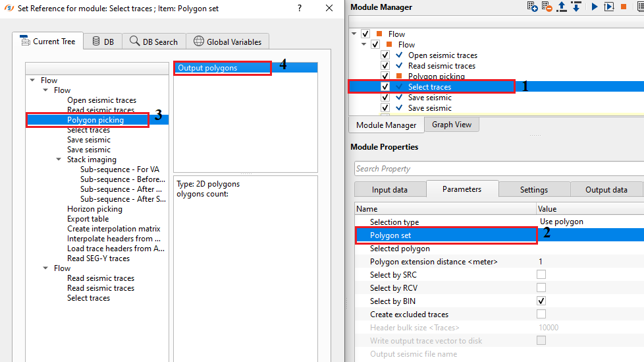Select Horizon picking in the Current Tree
Image resolution: width=644 pixels, height=362 pixels.
click(94, 209)
